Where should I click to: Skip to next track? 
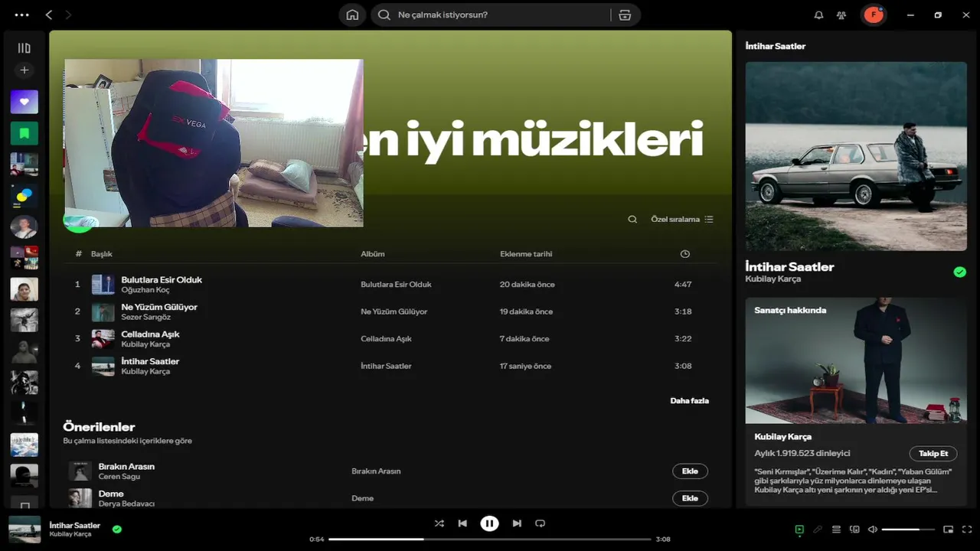point(517,523)
